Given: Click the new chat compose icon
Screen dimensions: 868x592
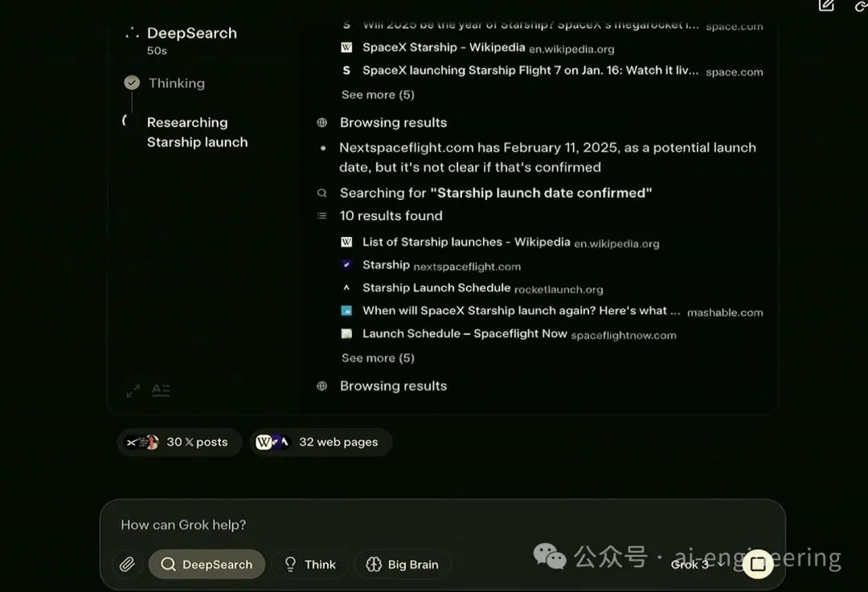Looking at the screenshot, I should [x=826, y=6].
